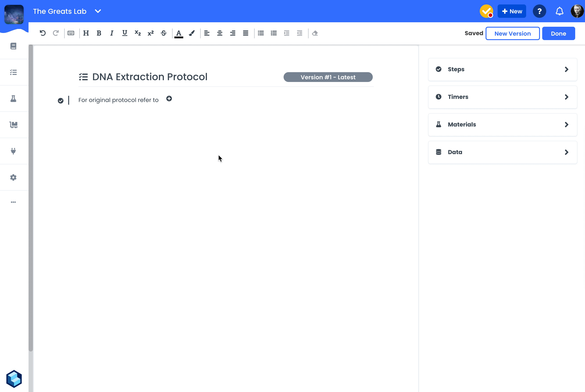The width and height of the screenshot is (585, 392).
Task: Apply strikethrough formatting
Action: (x=164, y=33)
